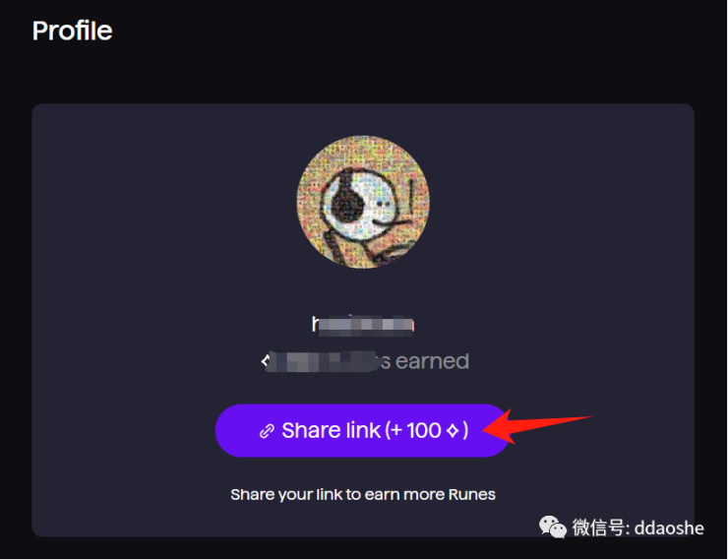Click the 'ddaoshe' WeChat ID text
Image resolution: width=728 pixels, height=560 pixels.
669,529
